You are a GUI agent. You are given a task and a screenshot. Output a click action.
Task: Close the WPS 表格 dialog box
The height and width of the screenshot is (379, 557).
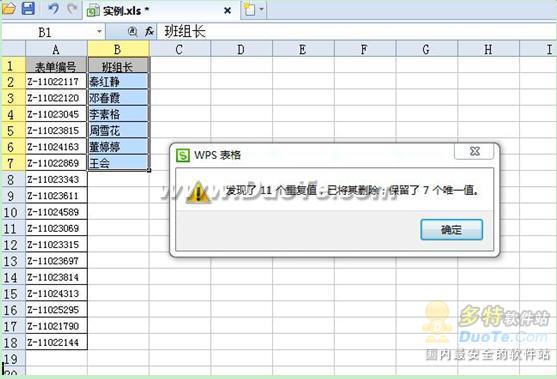point(474,151)
